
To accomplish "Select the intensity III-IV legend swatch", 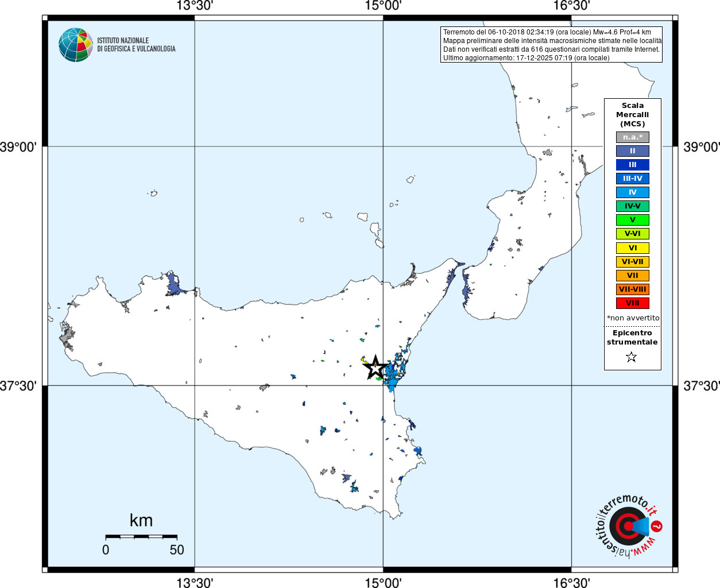I will [633, 179].
